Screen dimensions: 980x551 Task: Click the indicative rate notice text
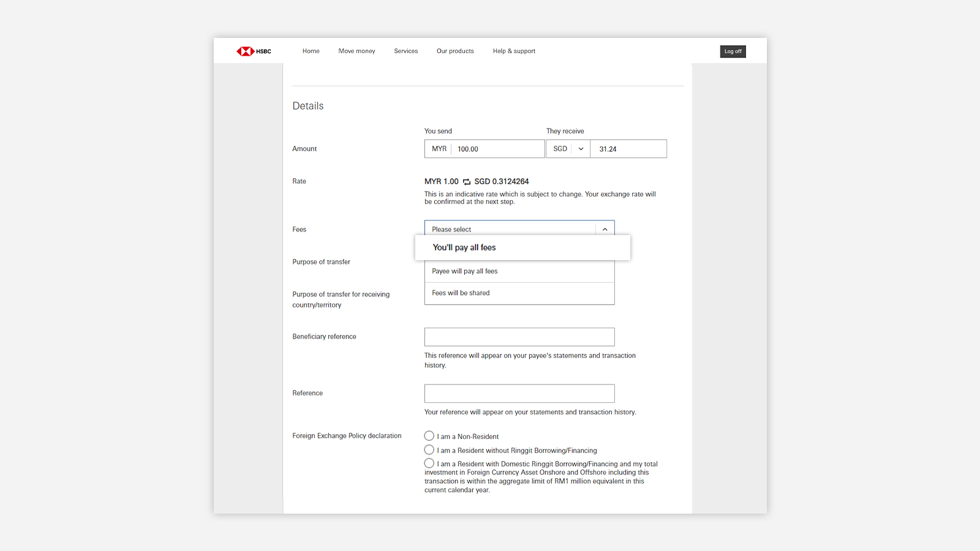pos(540,198)
